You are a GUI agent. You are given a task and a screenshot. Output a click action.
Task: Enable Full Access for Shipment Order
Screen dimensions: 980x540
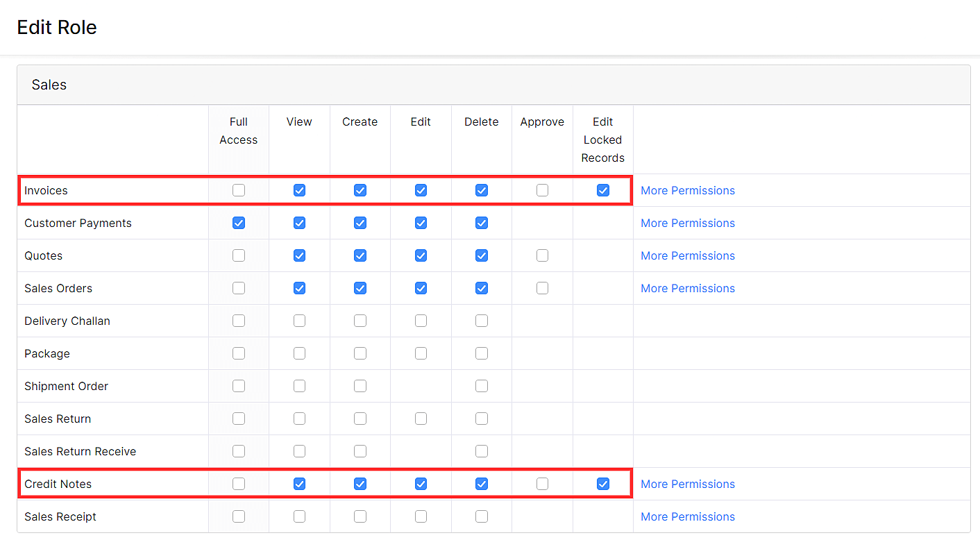tap(238, 386)
